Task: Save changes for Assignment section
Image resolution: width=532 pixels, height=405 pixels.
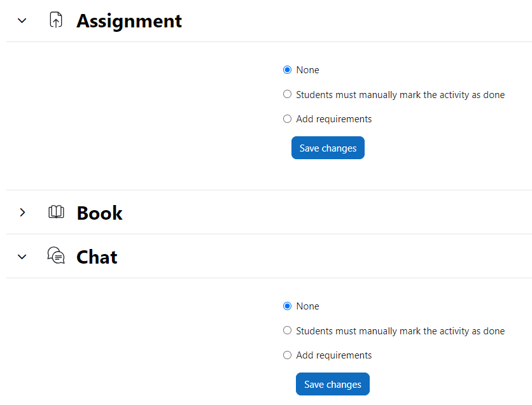Action: coord(328,148)
